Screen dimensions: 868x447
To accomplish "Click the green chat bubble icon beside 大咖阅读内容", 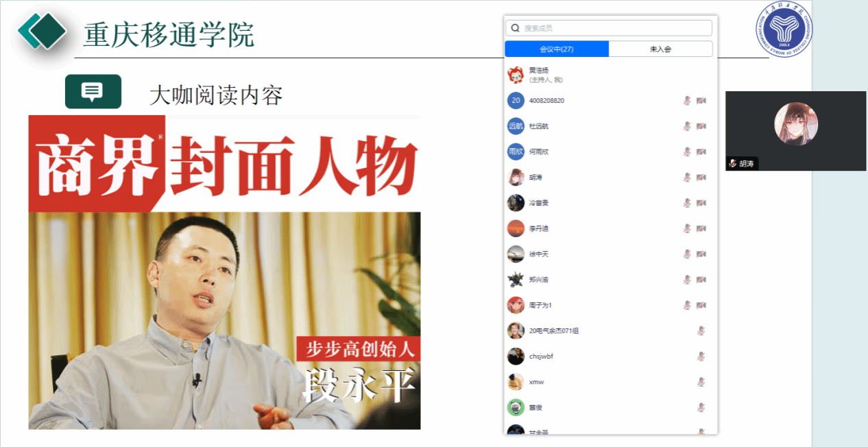I will (93, 91).
